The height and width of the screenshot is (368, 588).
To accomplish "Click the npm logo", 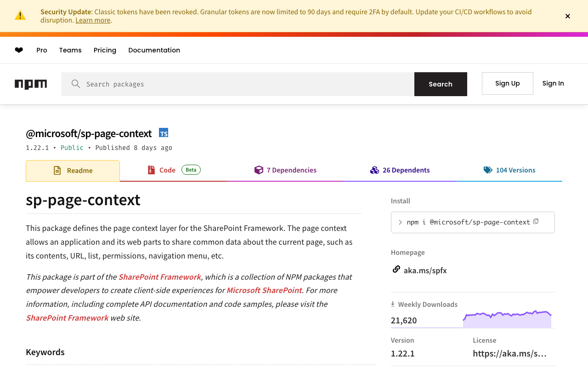I will [x=31, y=84].
